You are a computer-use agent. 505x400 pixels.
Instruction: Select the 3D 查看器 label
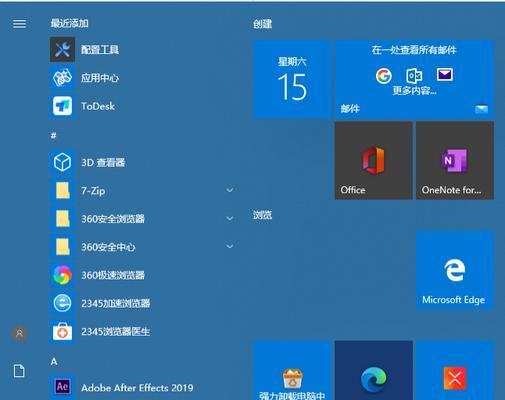click(x=103, y=163)
